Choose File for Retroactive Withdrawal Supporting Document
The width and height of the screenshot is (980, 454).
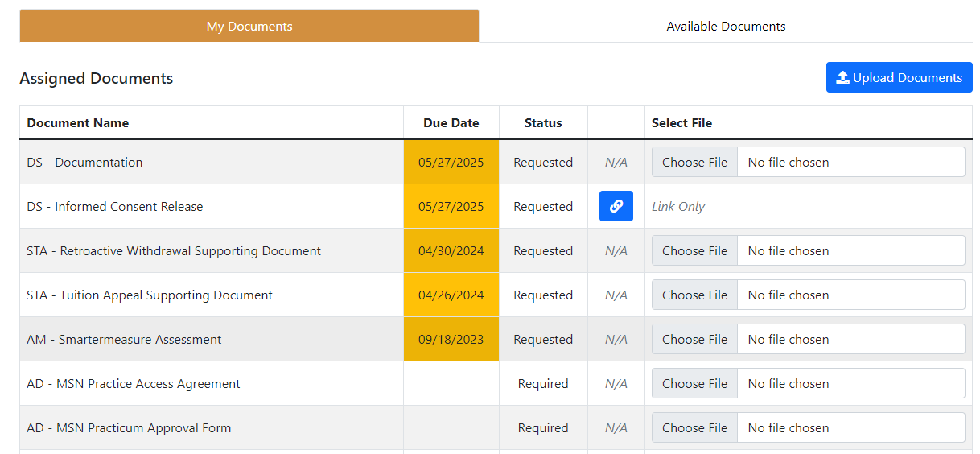tap(694, 251)
